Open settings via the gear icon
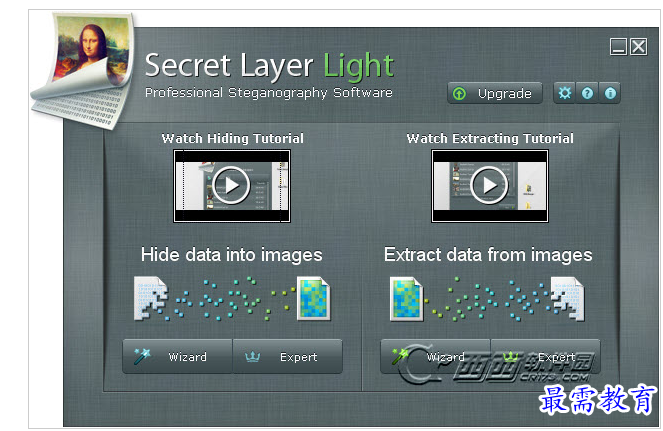663x431 pixels. coord(564,93)
